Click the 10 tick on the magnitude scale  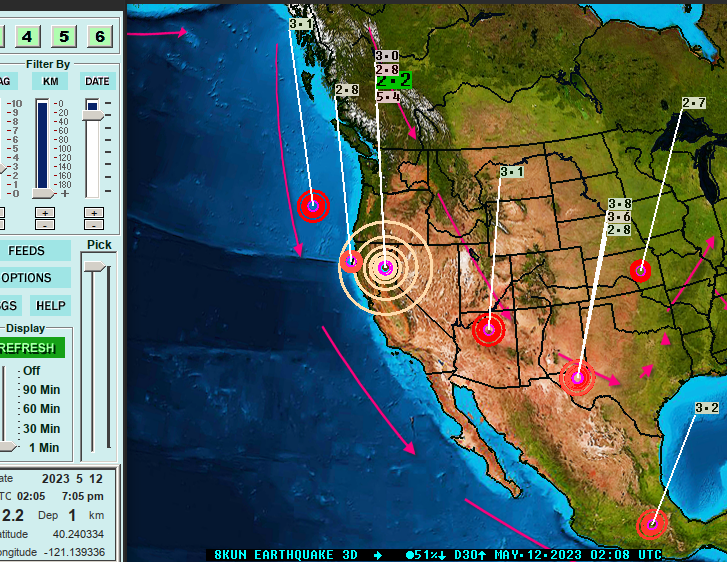tap(17, 104)
